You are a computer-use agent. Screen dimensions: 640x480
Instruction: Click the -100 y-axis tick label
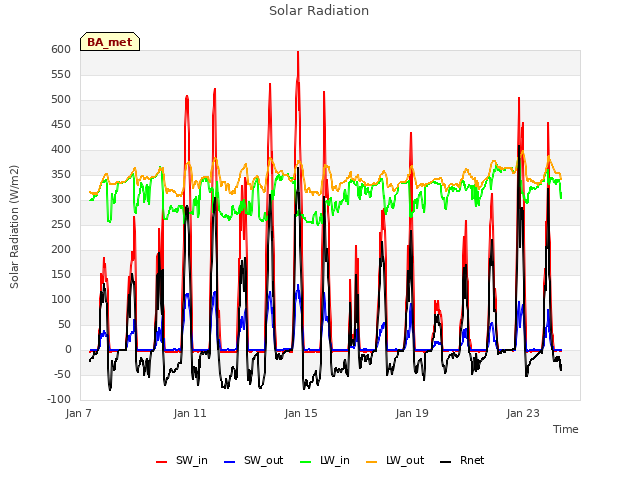point(59,399)
